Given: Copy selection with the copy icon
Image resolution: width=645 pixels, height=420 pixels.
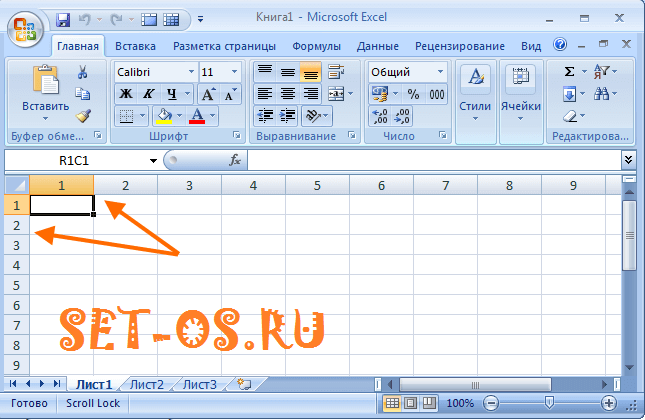Looking at the screenshot, I should pos(82,94).
